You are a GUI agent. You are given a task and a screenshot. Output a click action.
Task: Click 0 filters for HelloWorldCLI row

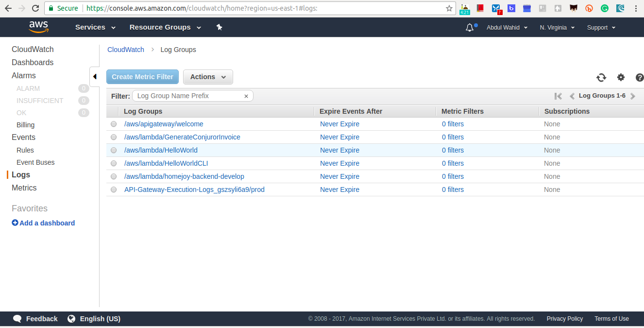[453, 164]
